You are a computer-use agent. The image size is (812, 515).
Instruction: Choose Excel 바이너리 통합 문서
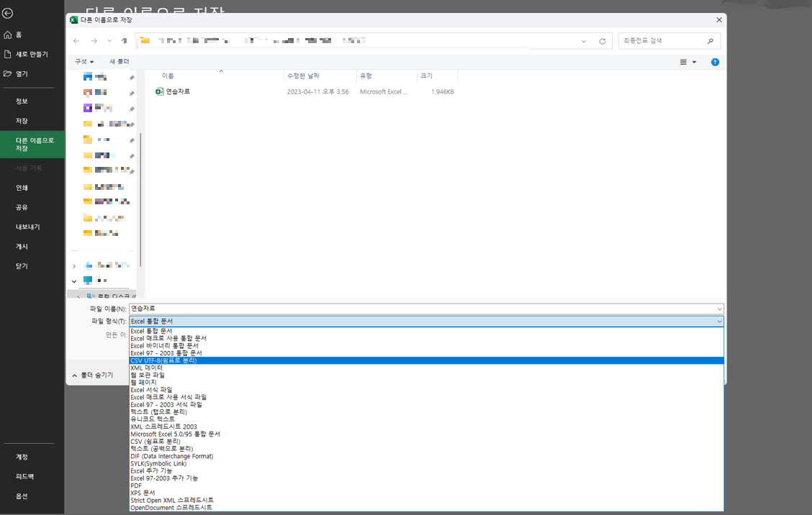pyautogui.click(x=426, y=346)
